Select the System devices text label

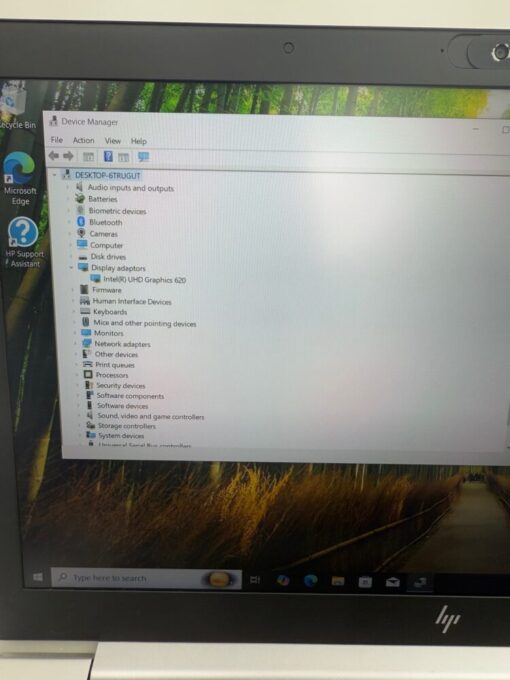click(121, 436)
